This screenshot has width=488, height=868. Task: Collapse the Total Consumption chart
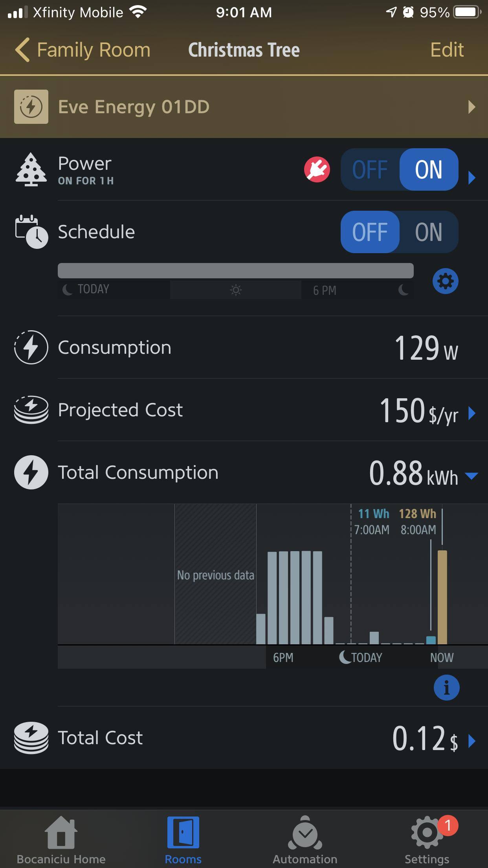click(471, 476)
